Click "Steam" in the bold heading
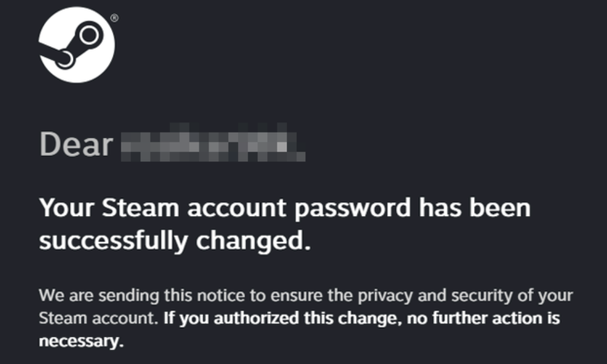 click(x=137, y=209)
